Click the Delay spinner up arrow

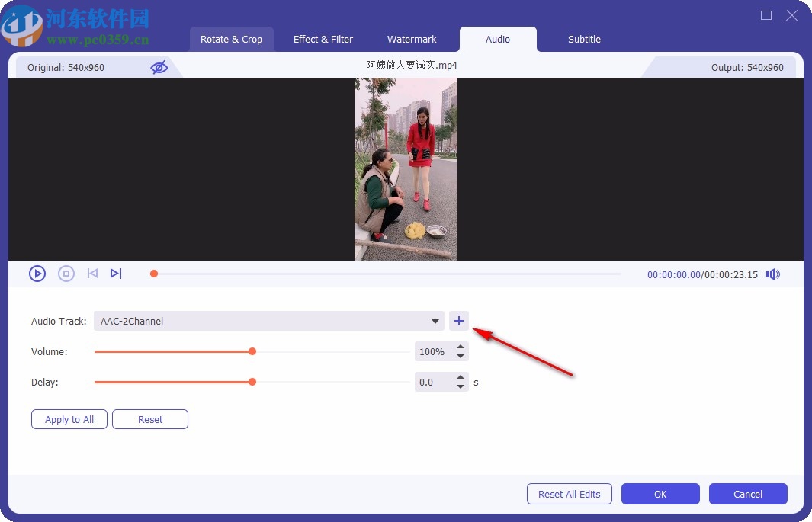coord(460,377)
